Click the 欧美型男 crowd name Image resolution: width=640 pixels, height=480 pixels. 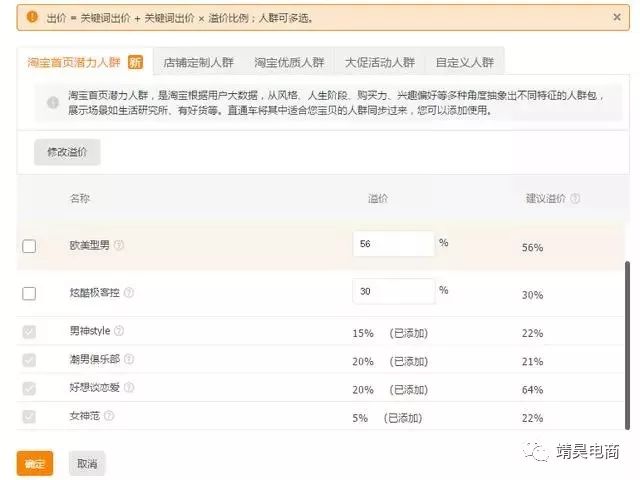pyautogui.click(x=89, y=245)
